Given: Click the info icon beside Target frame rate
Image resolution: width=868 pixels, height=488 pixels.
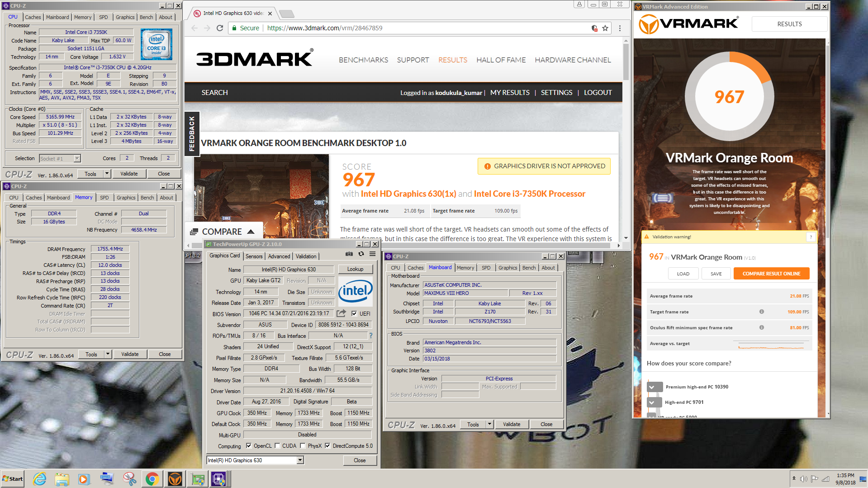Looking at the screenshot, I should (x=762, y=312).
